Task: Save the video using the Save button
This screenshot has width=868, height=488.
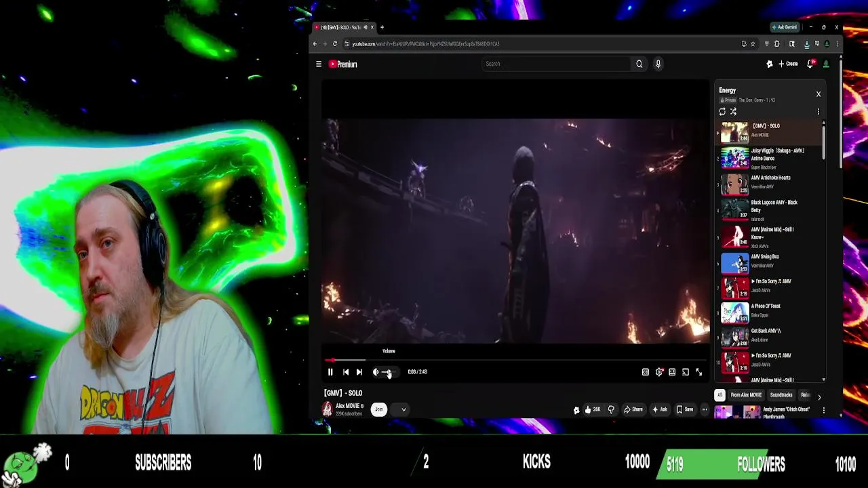Action: 685,409
